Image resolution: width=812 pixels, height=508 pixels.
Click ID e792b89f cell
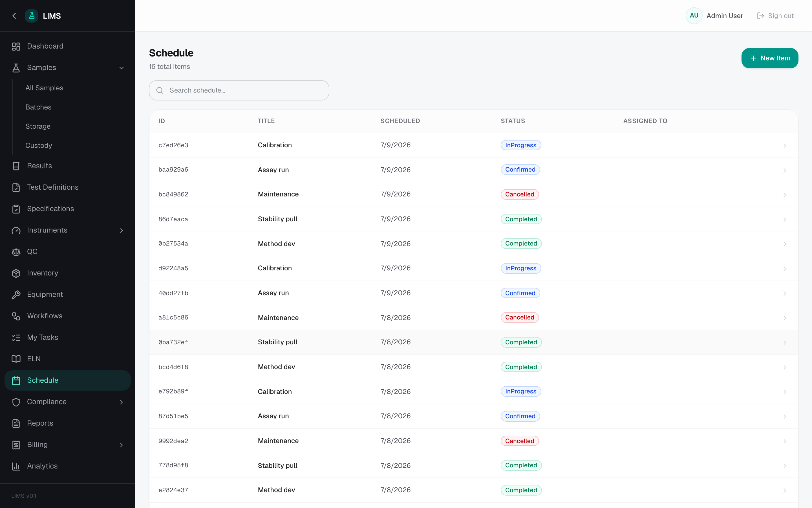pyautogui.click(x=173, y=391)
